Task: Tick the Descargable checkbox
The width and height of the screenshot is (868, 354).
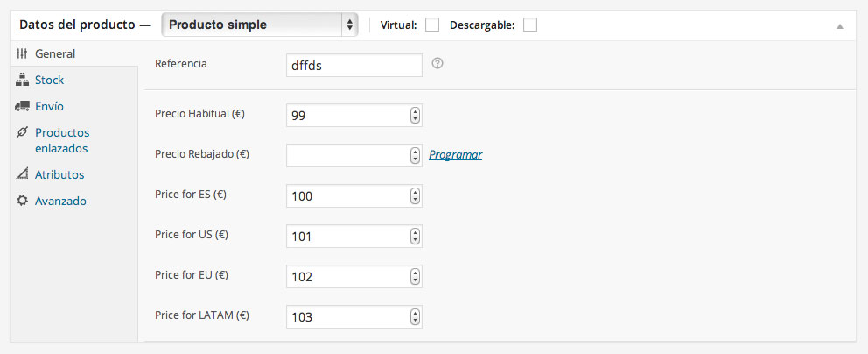Action: coord(530,25)
